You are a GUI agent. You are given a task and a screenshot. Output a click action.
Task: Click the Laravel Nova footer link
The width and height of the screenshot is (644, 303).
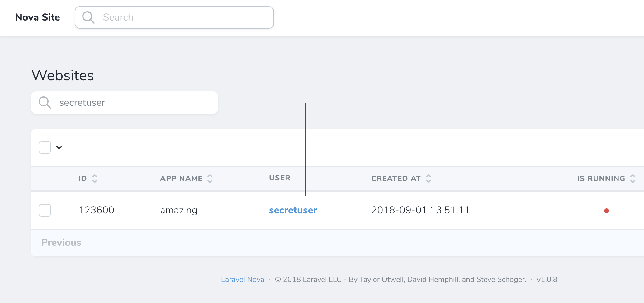coord(242,279)
